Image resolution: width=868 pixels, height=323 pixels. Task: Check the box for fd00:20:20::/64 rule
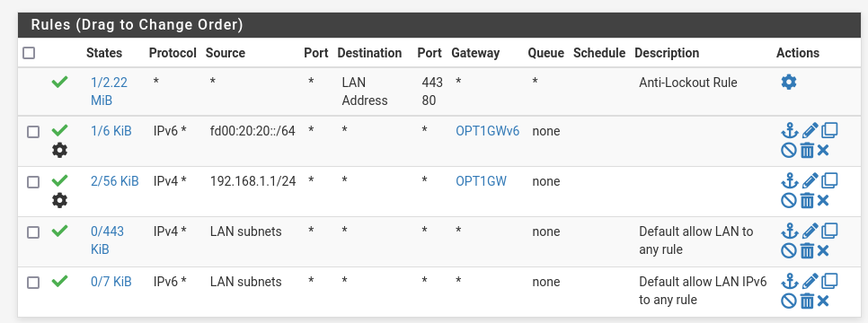(33, 132)
